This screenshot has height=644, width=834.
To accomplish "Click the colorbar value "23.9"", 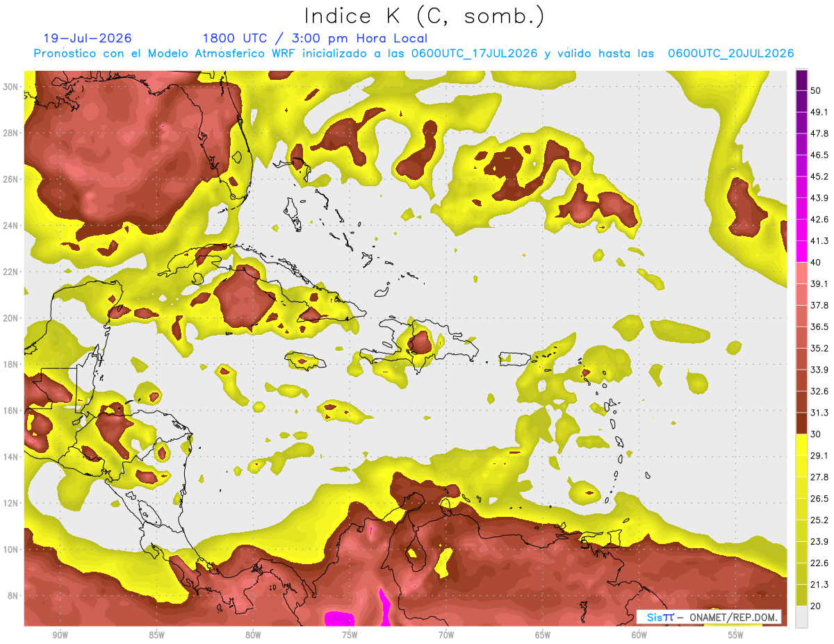I will tap(819, 542).
